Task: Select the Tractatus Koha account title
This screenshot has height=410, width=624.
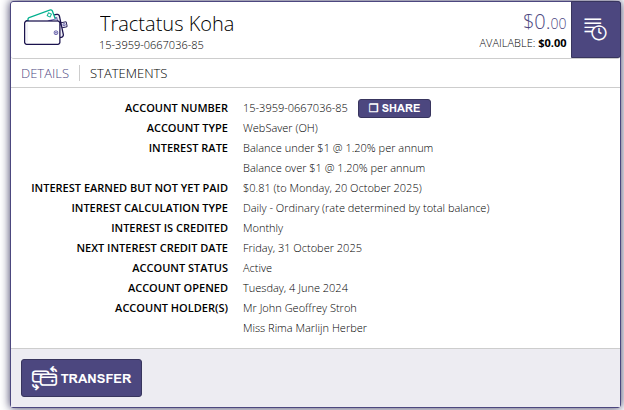Action: pos(174,23)
